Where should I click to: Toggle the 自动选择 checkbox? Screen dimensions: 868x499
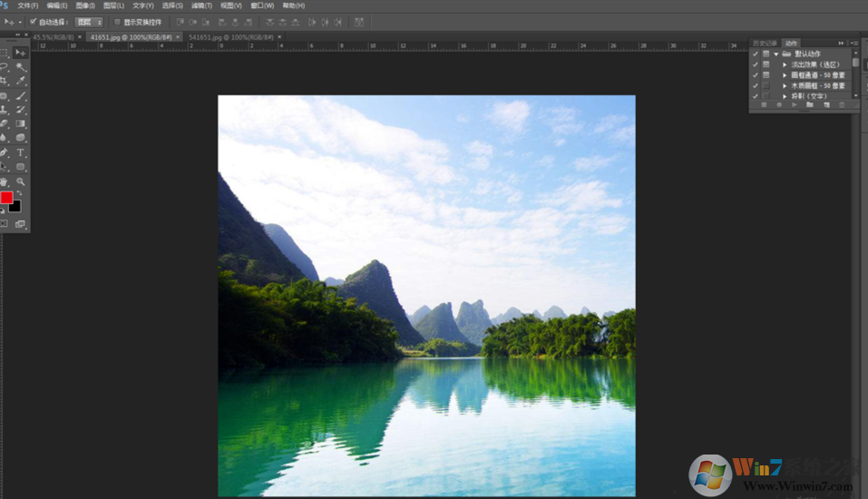[34, 22]
